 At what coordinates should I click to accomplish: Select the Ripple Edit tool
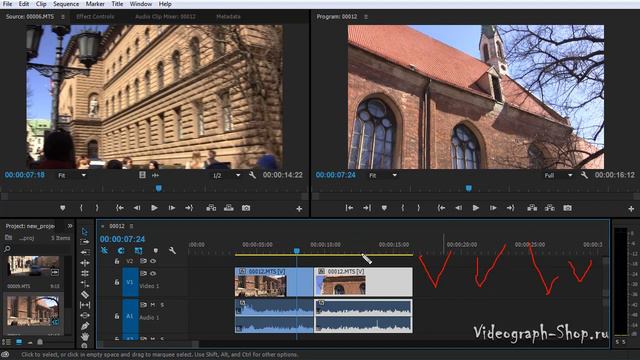pyautogui.click(x=84, y=263)
